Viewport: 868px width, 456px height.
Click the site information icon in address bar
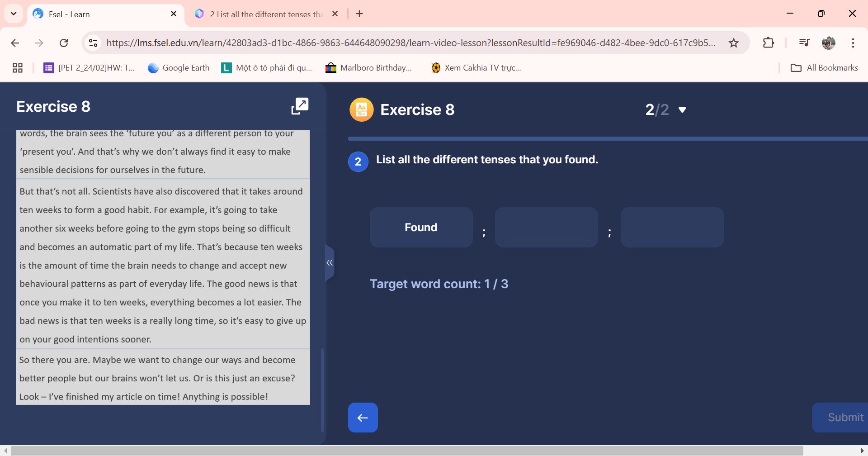point(93,43)
